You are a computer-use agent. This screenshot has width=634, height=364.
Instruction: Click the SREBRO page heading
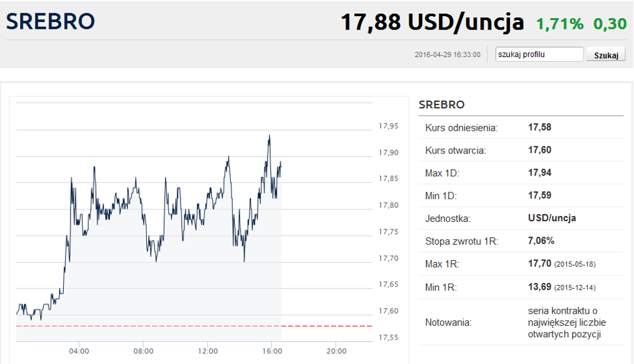(50, 21)
